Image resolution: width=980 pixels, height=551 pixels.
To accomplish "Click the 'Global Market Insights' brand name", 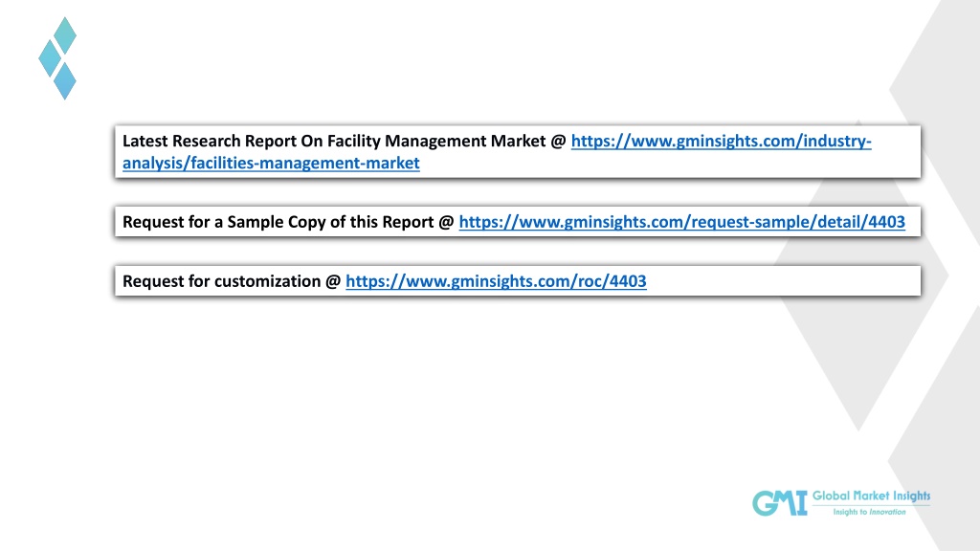I will pyautogui.click(x=871, y=496).
